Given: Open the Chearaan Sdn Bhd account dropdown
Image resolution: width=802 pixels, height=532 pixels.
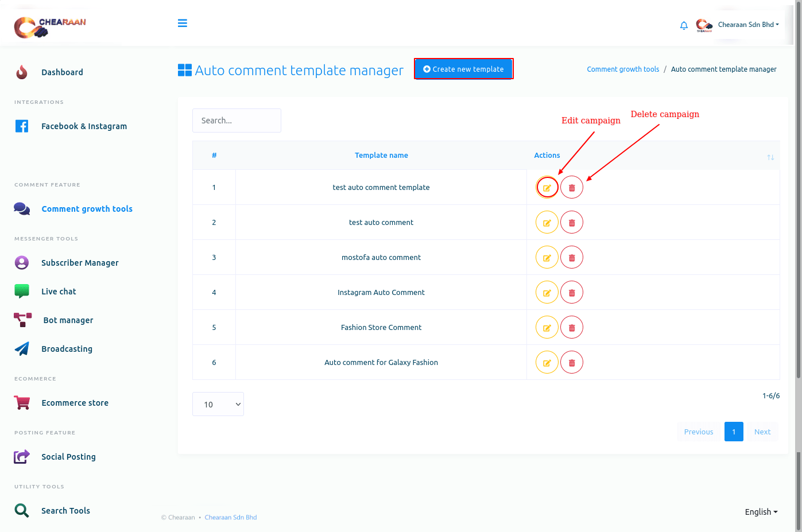Looking at the screenshot, I should point(748,25).
